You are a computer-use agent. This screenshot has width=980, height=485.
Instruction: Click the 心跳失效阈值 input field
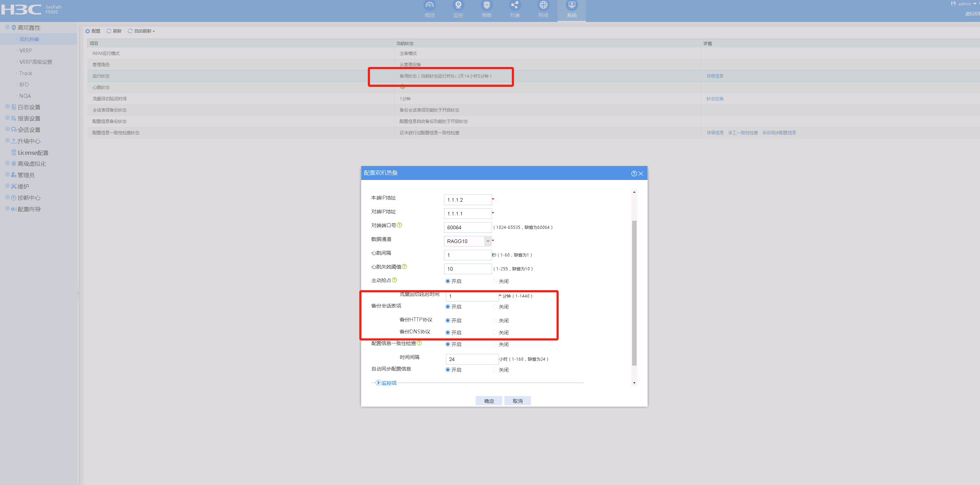(x=467, y=269)
